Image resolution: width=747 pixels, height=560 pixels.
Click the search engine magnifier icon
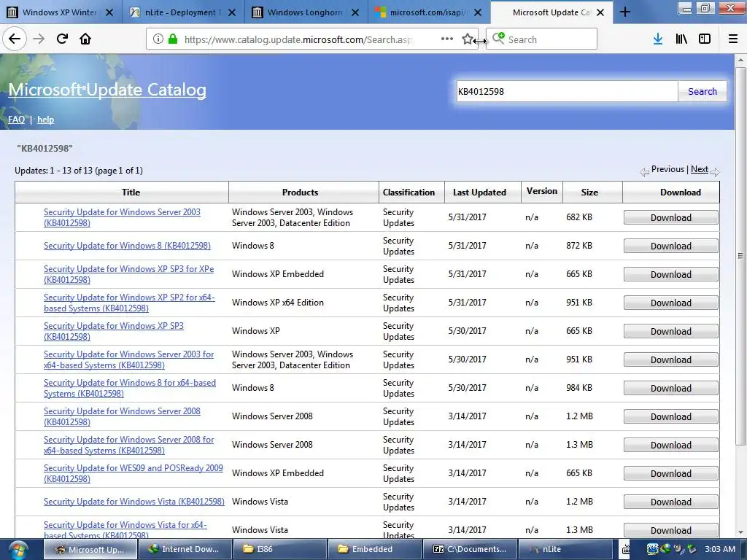click(498, 39)
